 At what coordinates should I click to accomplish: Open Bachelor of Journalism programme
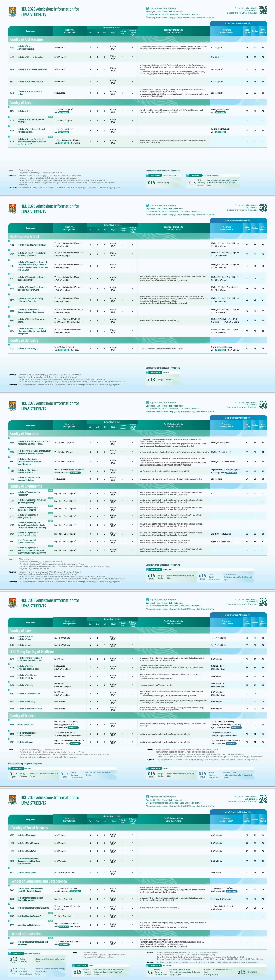[x=27, y=873]
